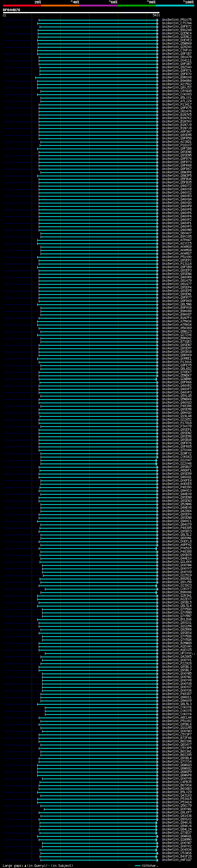Select label UniRef100_Q5WM49
Image resolution: width=197 pixels, height=868 pixels.
(176, 43)
